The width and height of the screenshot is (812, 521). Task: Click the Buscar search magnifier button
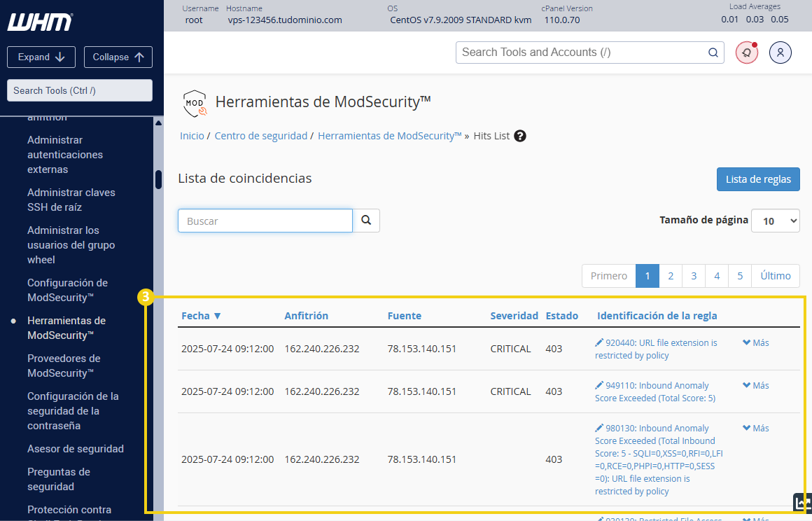point(366,221)
